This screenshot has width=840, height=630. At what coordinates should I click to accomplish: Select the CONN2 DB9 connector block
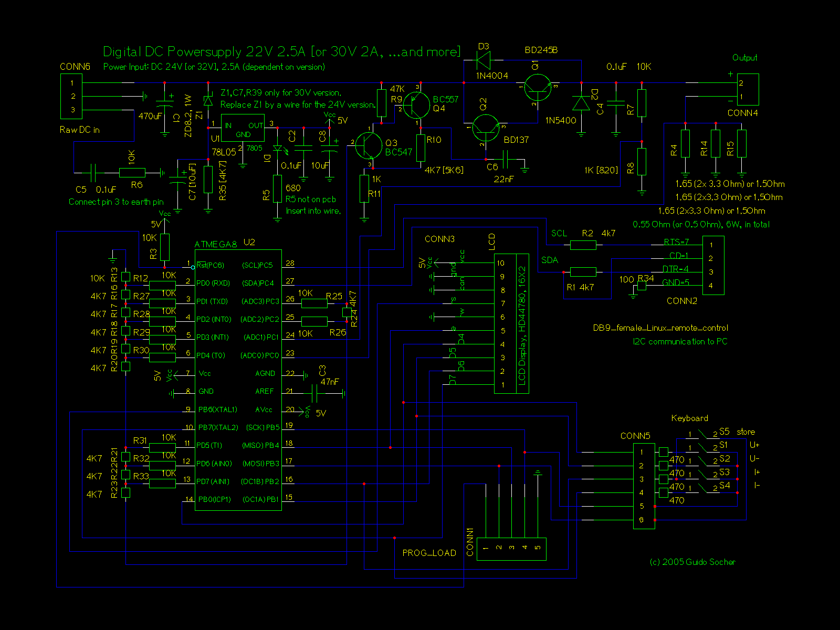point(713,265)
